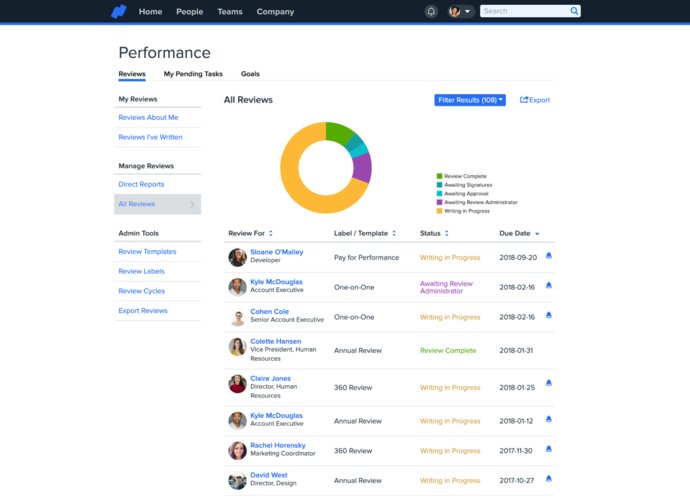
Task: Click the app logo in the navbar
Action: click(x=119, y=12)
